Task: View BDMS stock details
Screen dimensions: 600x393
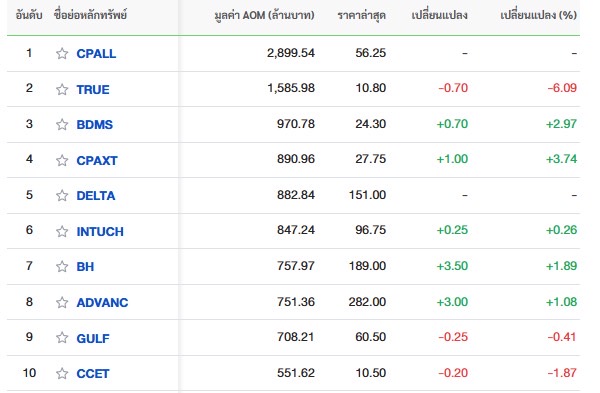Action: 95,125
